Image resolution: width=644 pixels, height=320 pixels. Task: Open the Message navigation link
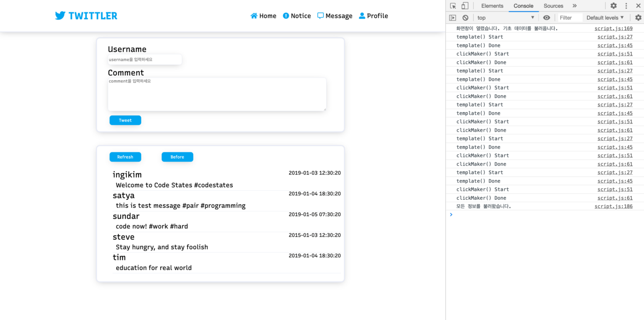(335, 16)
